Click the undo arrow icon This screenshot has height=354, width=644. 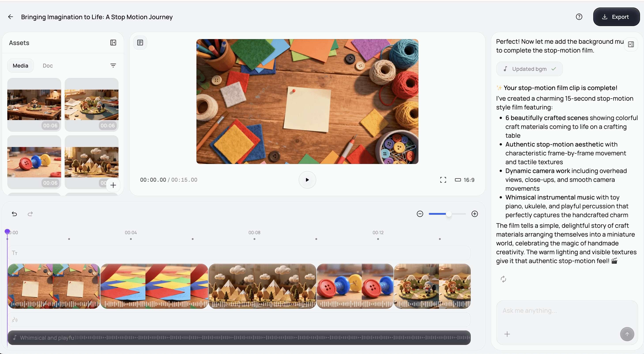click(x=14, y=214)
